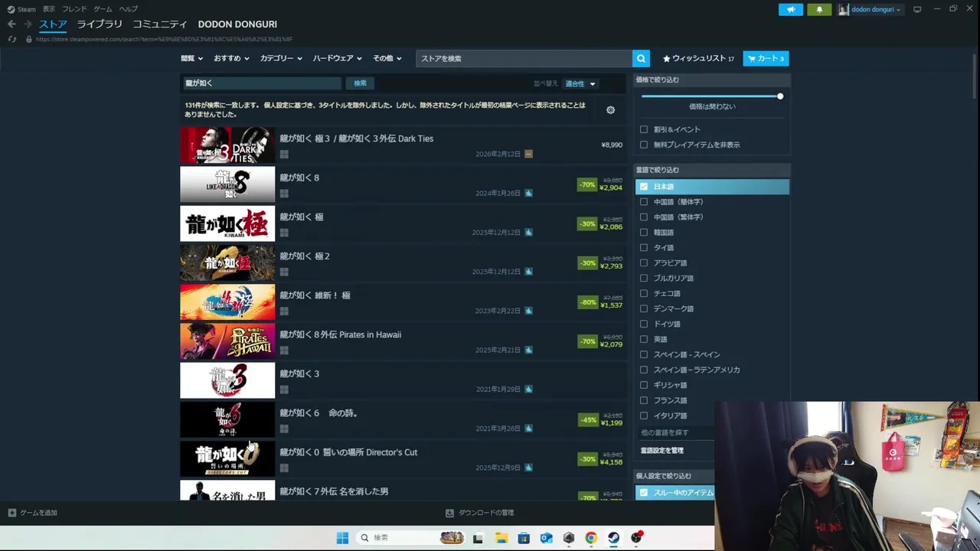Screen dimensions: 980x551
Task: Expand the その他 dropdown
Action: tap(387, 58)
